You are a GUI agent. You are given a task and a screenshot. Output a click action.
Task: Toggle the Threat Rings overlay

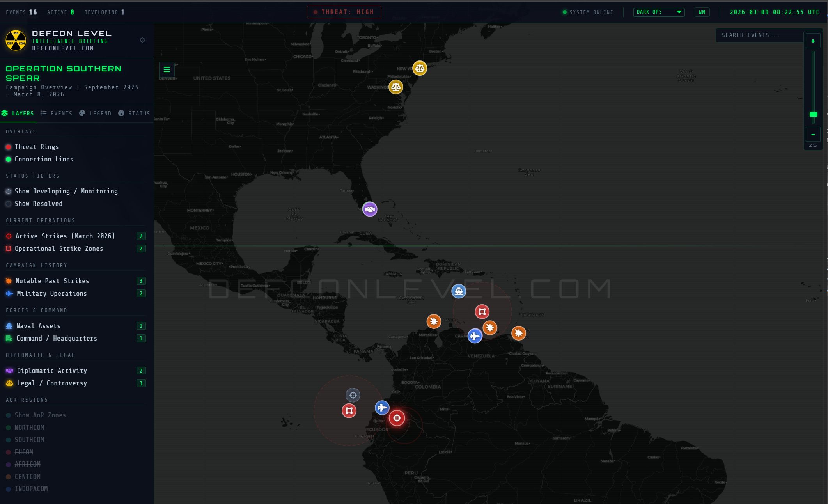pyautogui.click(x=36, y=147)
